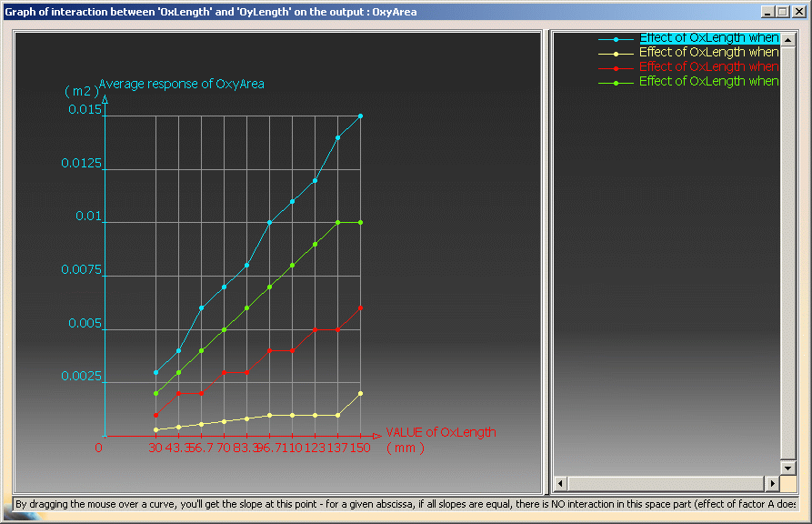This screenshot has width=812, height=524.
Task: Click the 'VALUE of OxLength' axis label
Action: pos(441,432)
